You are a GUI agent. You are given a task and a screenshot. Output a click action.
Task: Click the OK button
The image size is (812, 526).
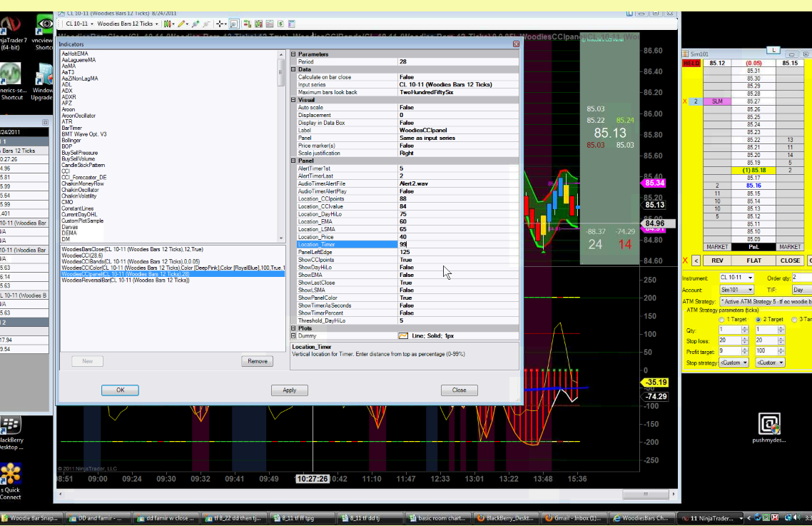pyautogui.click(x=120, y=390)
